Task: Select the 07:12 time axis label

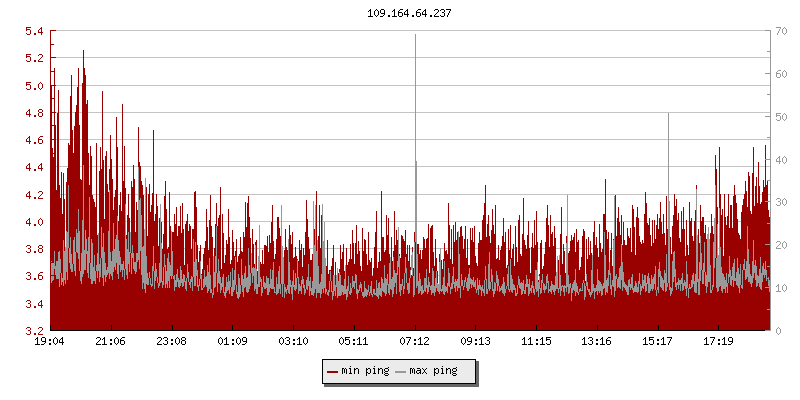Action: (415, 341)
